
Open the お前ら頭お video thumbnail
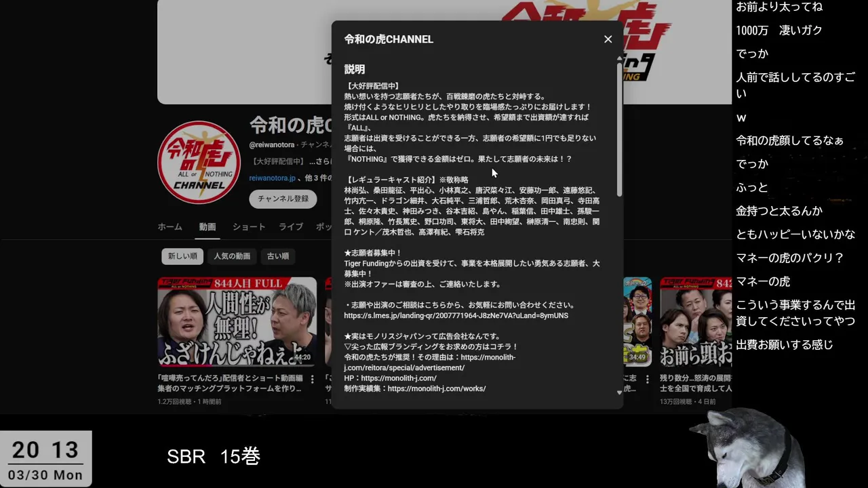[x=696, y=321]
